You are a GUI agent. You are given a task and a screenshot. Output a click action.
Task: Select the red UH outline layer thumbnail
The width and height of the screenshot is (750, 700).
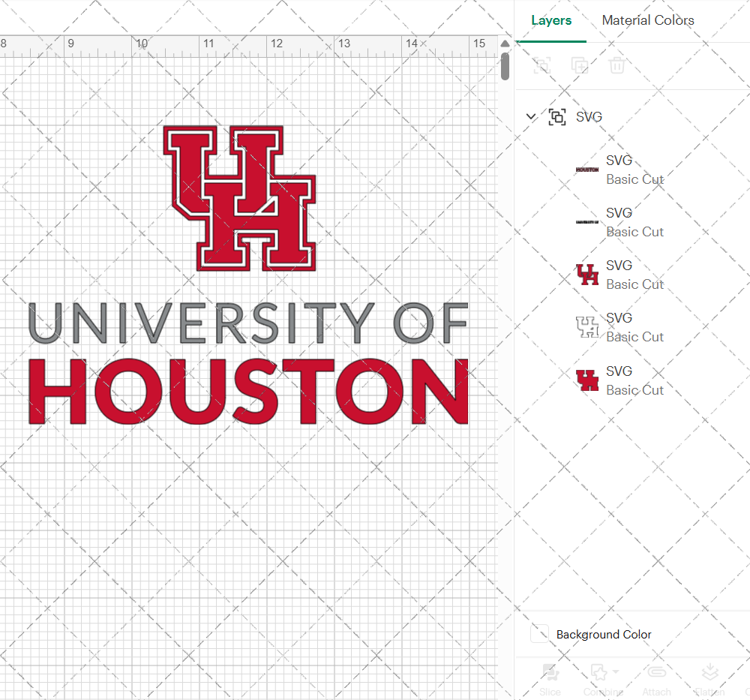pos(587,275)
